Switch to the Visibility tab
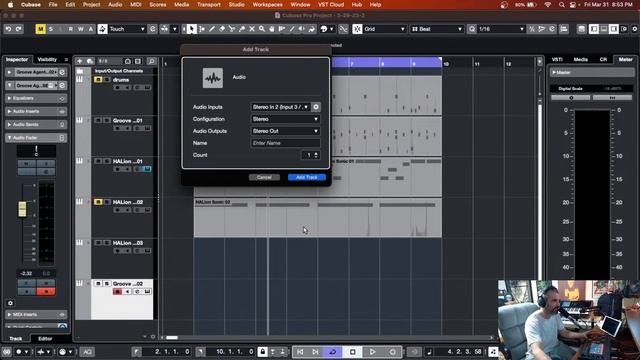 click(47, 60)
